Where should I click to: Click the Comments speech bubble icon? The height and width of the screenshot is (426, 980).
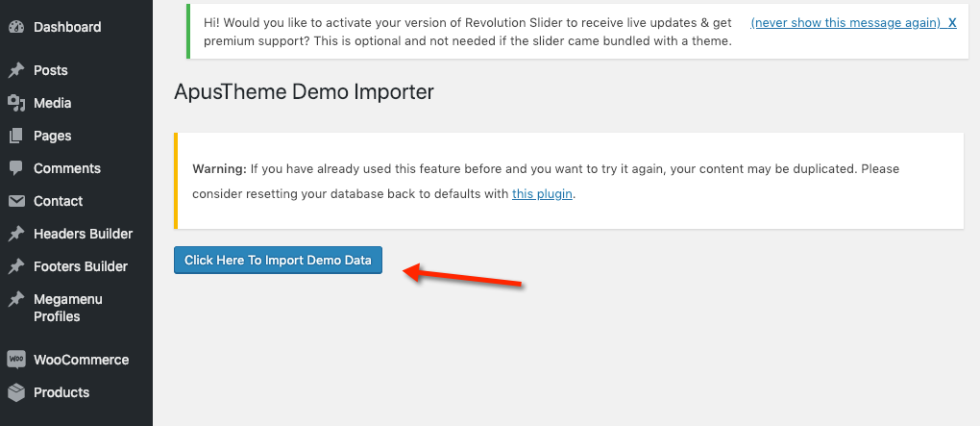(x=16, y=168)
